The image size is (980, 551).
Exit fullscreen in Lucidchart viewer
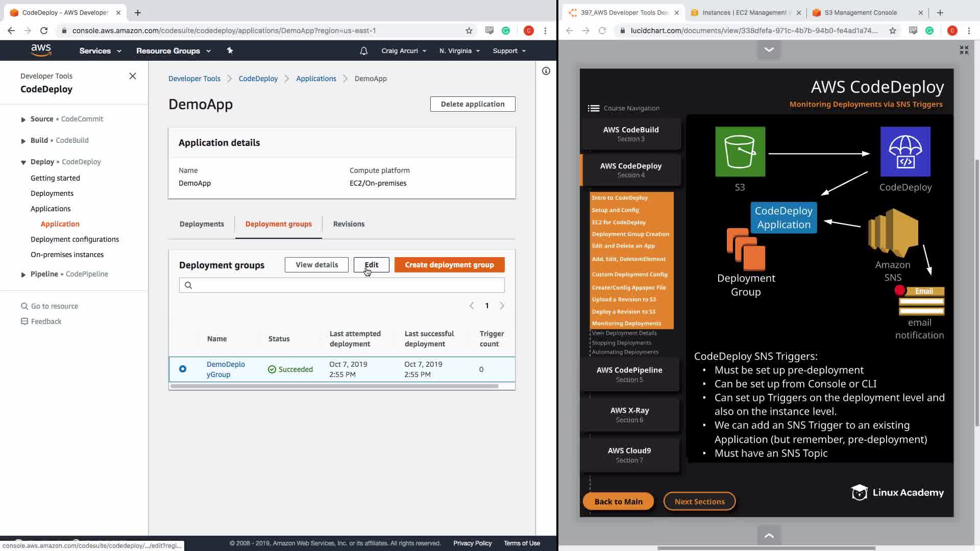[964, 49]
